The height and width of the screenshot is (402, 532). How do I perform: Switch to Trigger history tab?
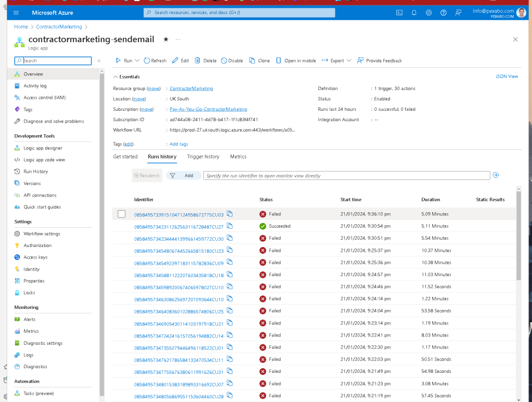click(203, 157)
